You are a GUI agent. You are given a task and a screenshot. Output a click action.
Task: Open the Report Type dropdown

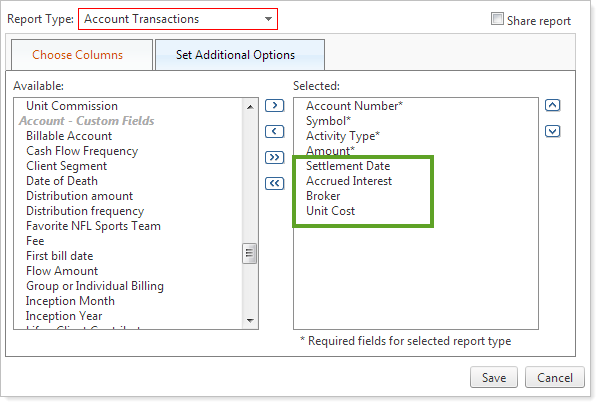(x=177, y=19)
